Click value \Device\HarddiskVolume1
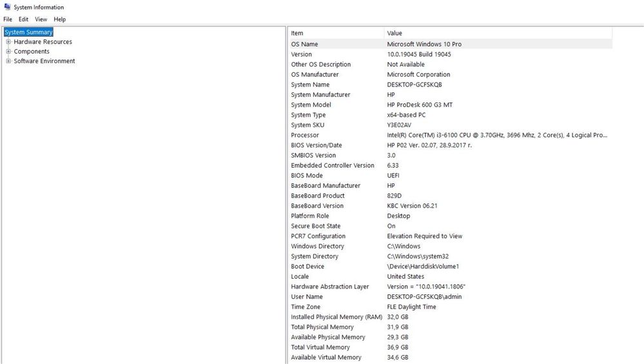644x364 pixels. click(x=423, y=267)
